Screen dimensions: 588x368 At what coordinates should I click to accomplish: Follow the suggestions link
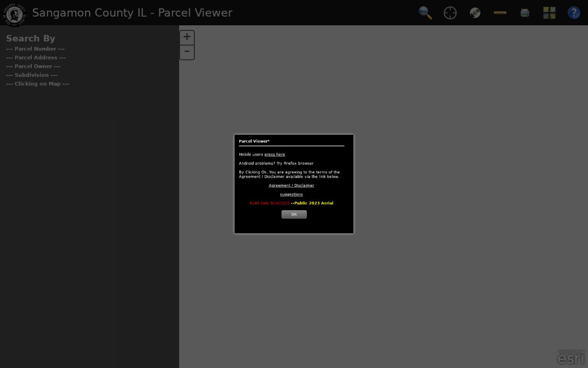tap(291, 194)
